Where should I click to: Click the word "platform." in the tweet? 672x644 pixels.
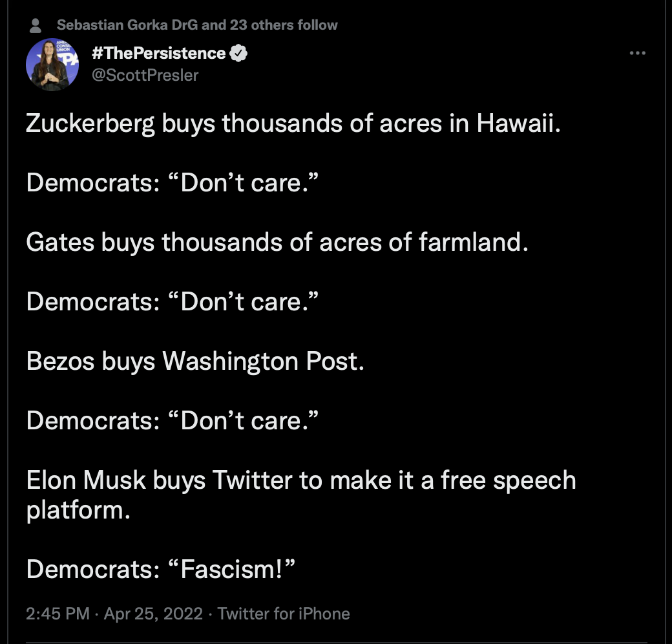pos(78,510)
